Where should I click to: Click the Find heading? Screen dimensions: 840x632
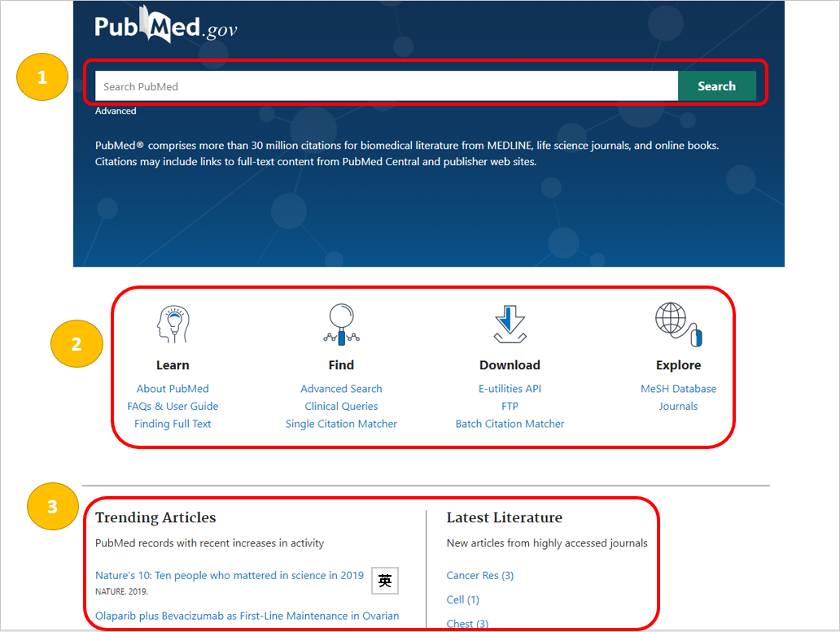click(341, 365)
